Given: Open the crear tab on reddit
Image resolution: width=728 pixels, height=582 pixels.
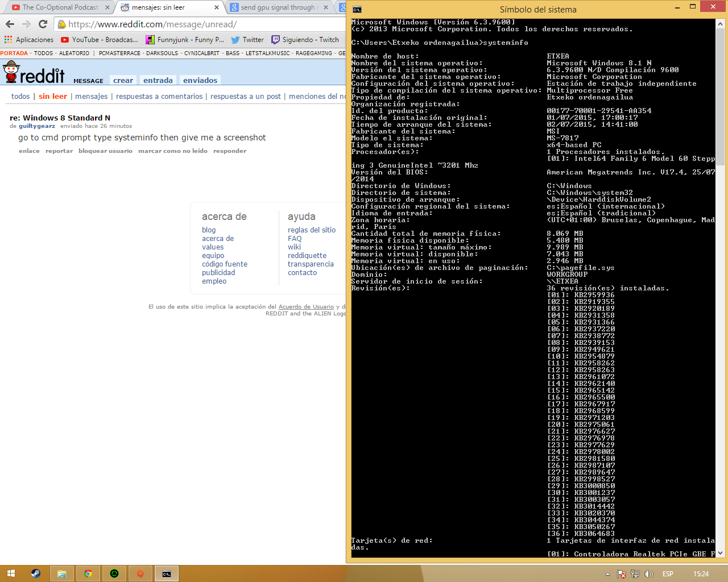Looking at the screenshot, I should point(123,80).
